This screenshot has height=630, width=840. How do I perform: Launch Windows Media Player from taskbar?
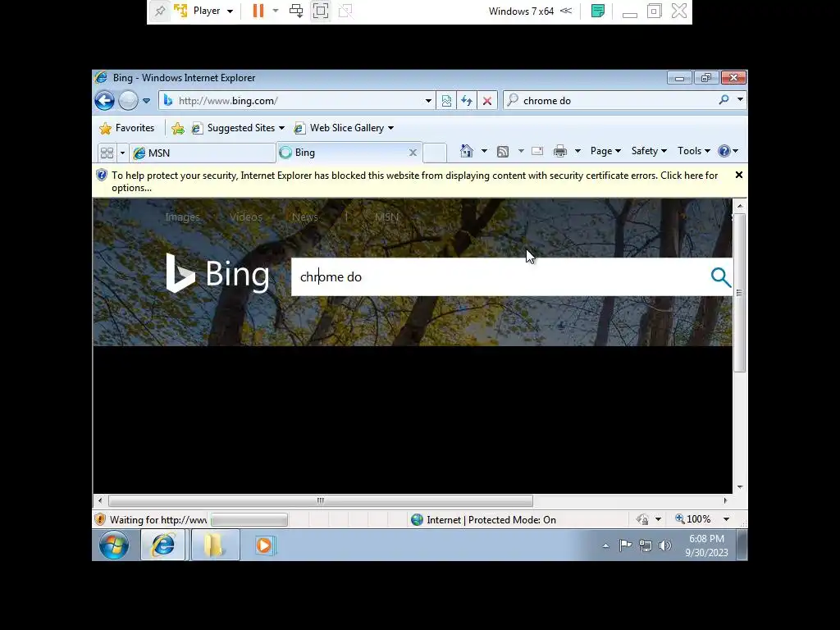point(264,546)
